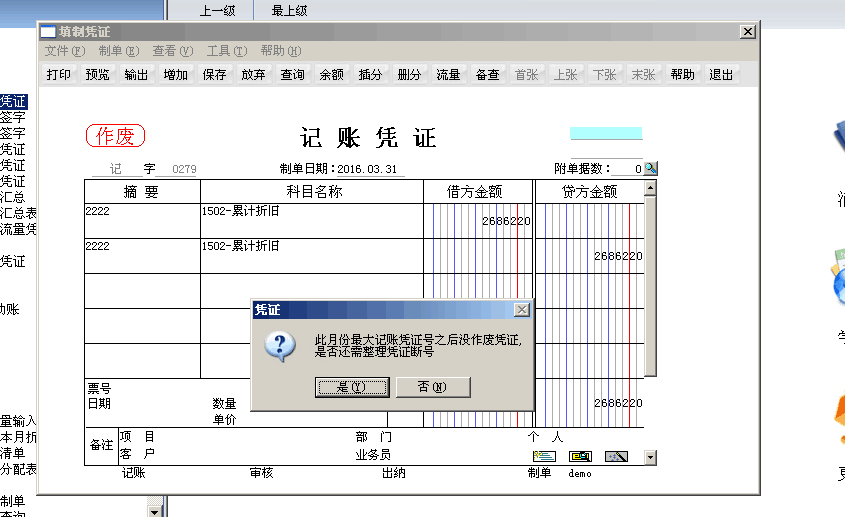Click 汇总表 item in left panel
This screenshot has height=517, width=845.
coord(18,213)
